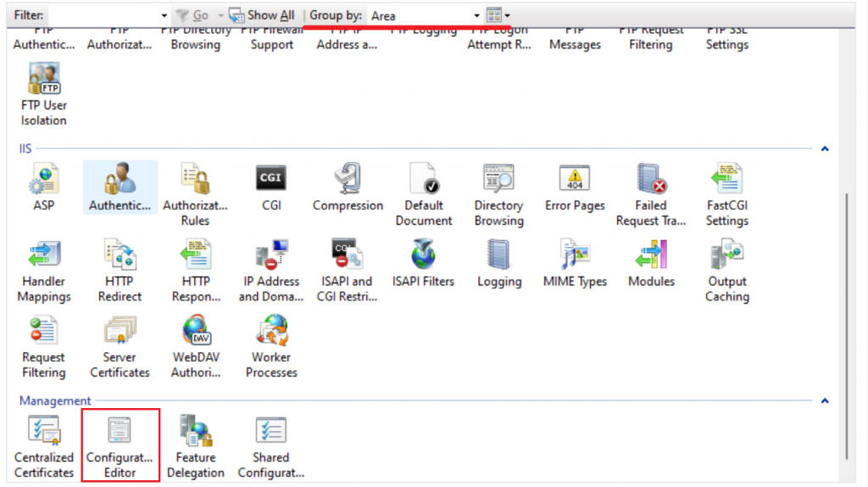
Task: Open Output Caching feature
Action: point(726,271)
